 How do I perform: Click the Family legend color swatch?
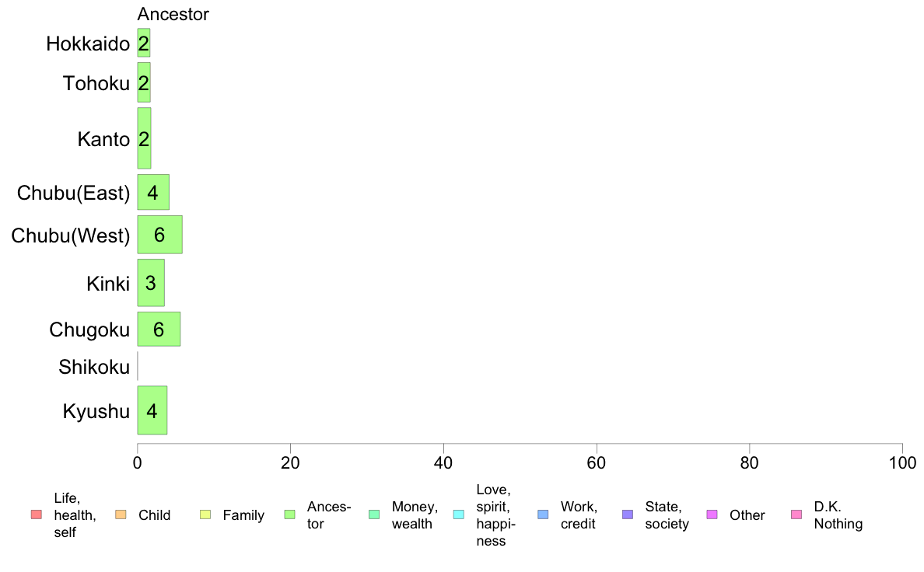[205, 514]
